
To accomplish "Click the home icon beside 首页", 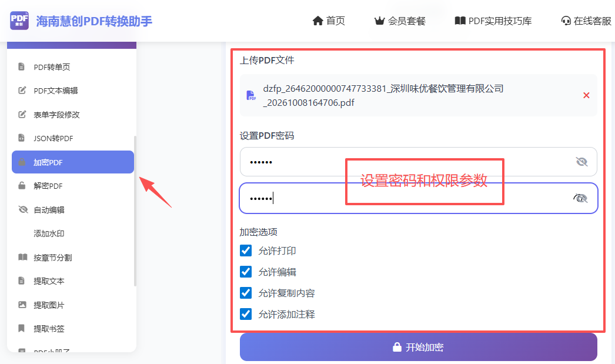I will (317, 21).
